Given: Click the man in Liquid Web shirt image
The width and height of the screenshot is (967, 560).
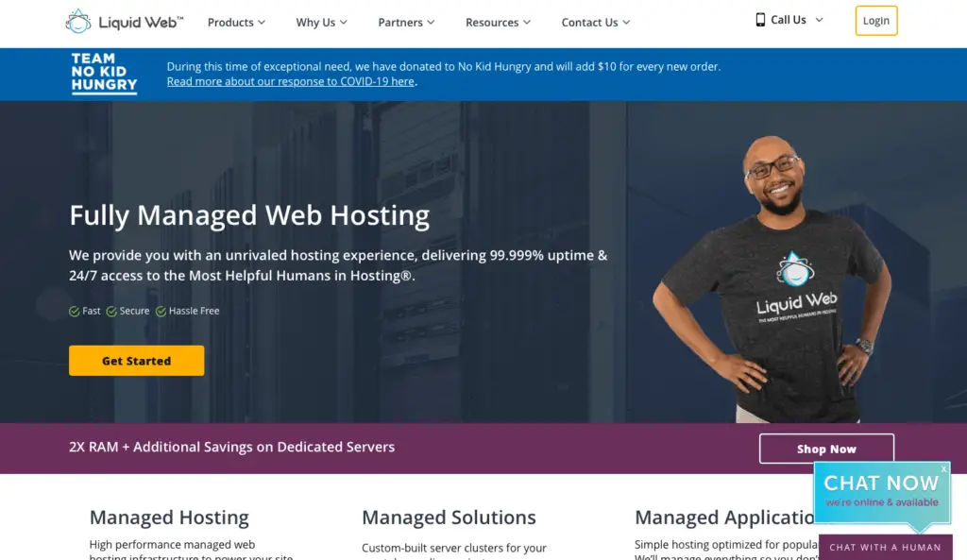Looking at the screenshot, I should 774,279.
